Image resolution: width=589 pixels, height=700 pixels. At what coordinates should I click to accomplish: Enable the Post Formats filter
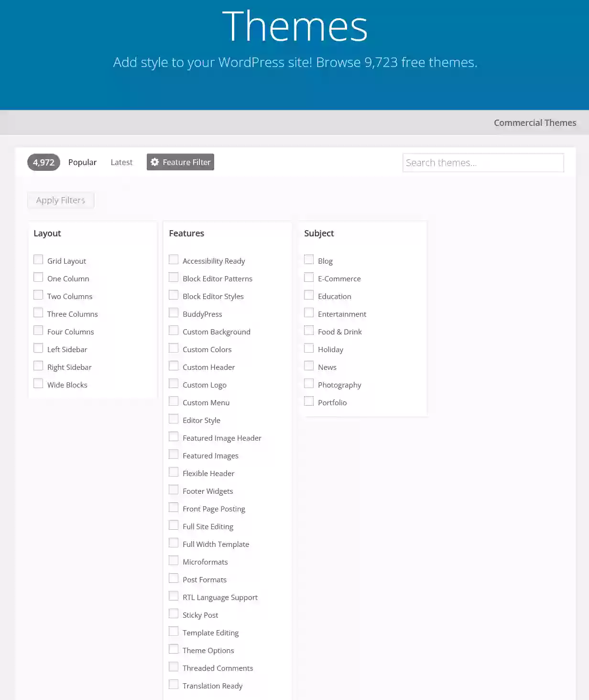(x=174, y=578)
